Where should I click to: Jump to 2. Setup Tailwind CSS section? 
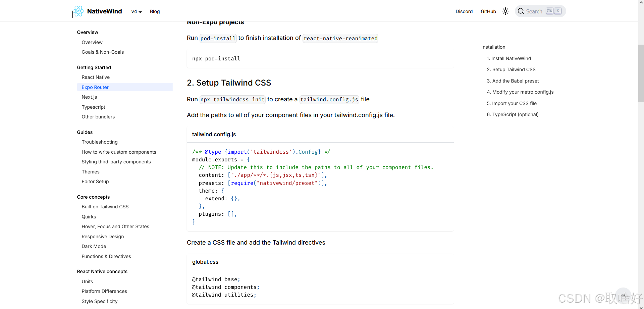click(x=511, y=69)
